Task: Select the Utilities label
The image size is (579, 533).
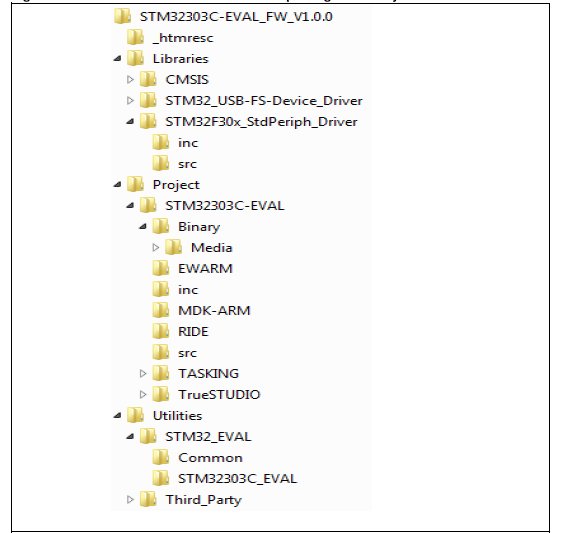Action: [178, 416]
